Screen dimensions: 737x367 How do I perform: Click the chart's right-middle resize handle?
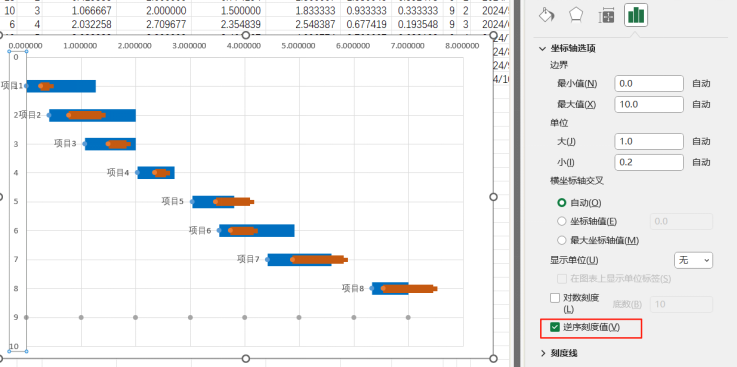493,197
